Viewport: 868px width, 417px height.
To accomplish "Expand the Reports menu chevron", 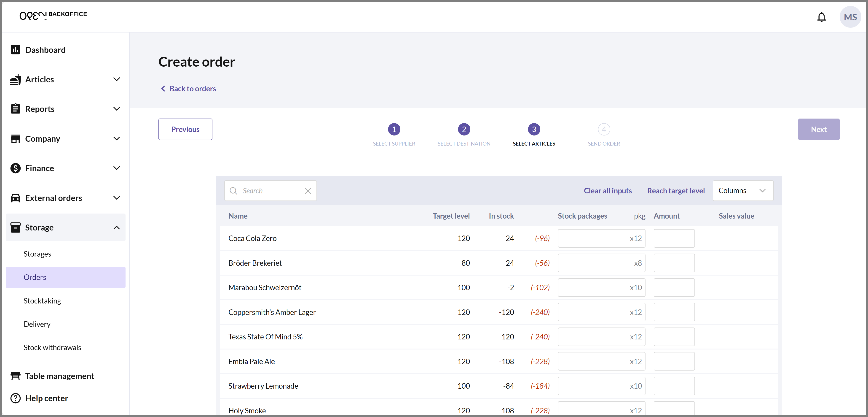I will [117, 109].
